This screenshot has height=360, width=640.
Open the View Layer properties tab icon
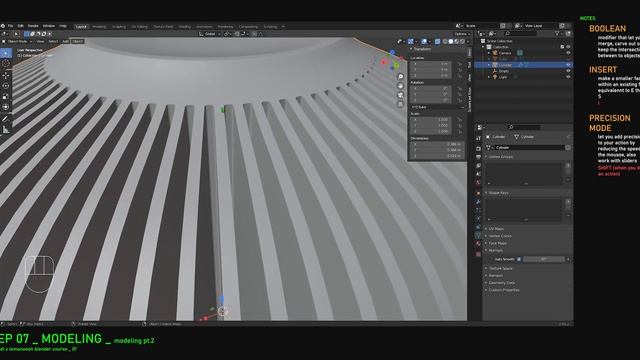pyautogui.click(x=478, y=166)
